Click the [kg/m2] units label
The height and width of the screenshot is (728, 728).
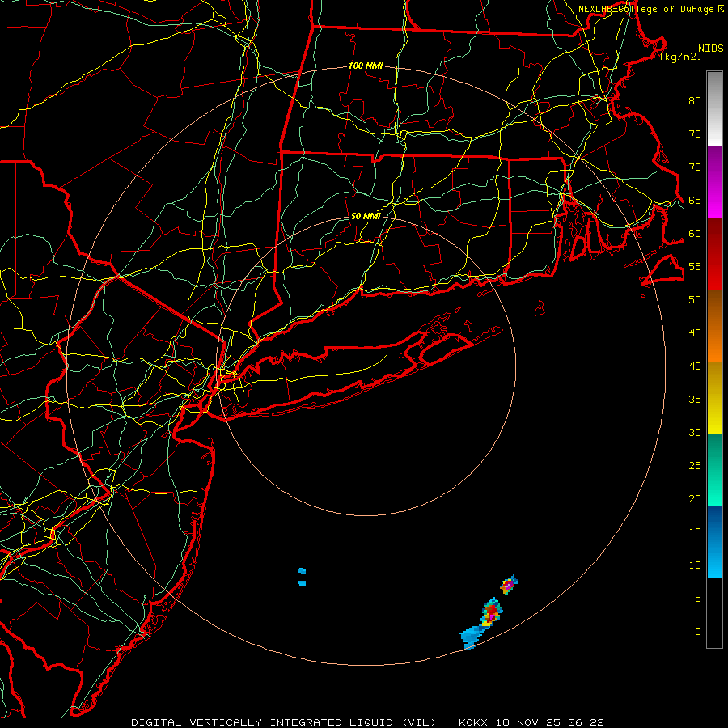point(680,57)
